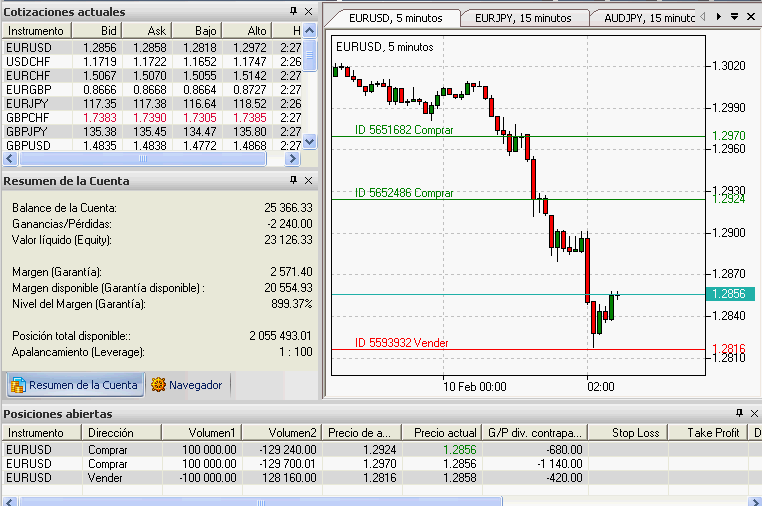This screenshot has width=762, height=506.
Task: Click the Navegador gear icon
Action: click(158, 385)
